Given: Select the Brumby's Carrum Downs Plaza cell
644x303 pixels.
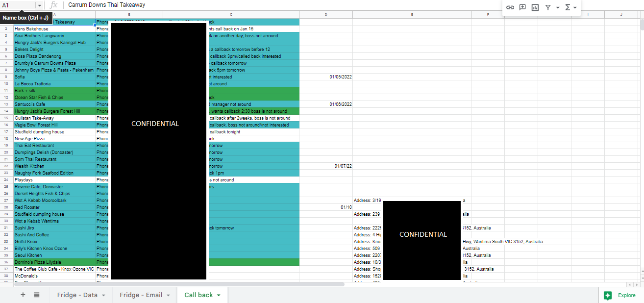Looking at the screenshot, I should pyautogui.click(x=54, y=63).
